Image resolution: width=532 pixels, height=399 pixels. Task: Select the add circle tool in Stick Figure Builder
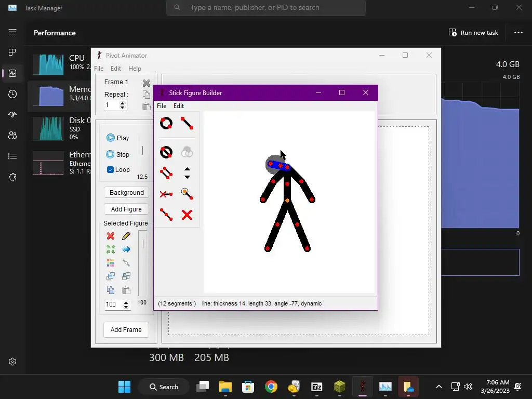pos(166,123)
